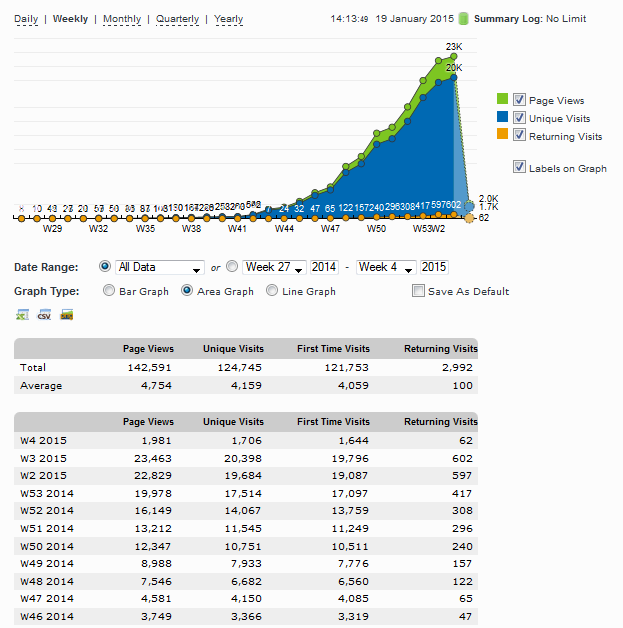Click average page views value 4,754
Image resolution: width=623 pixels, height=628 pixels.
pos(156,386)
